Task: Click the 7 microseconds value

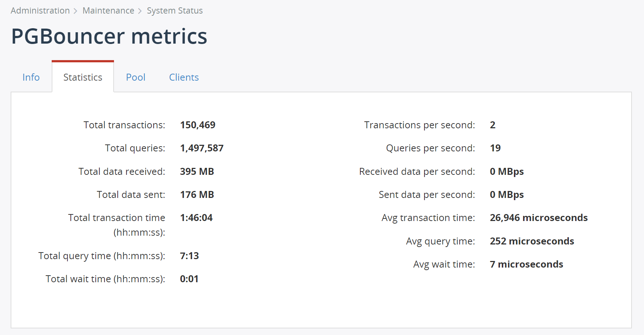Action: [x=527, y=264]
